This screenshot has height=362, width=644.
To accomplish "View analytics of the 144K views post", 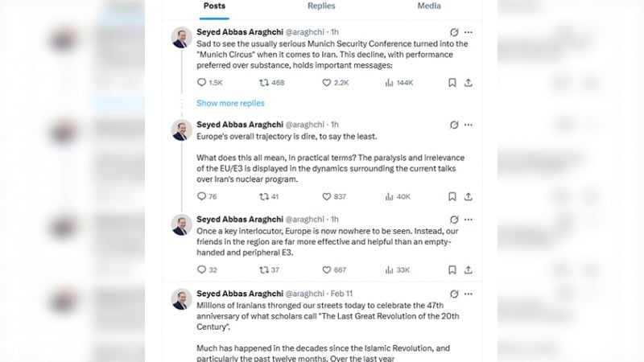I will [391, 82].
